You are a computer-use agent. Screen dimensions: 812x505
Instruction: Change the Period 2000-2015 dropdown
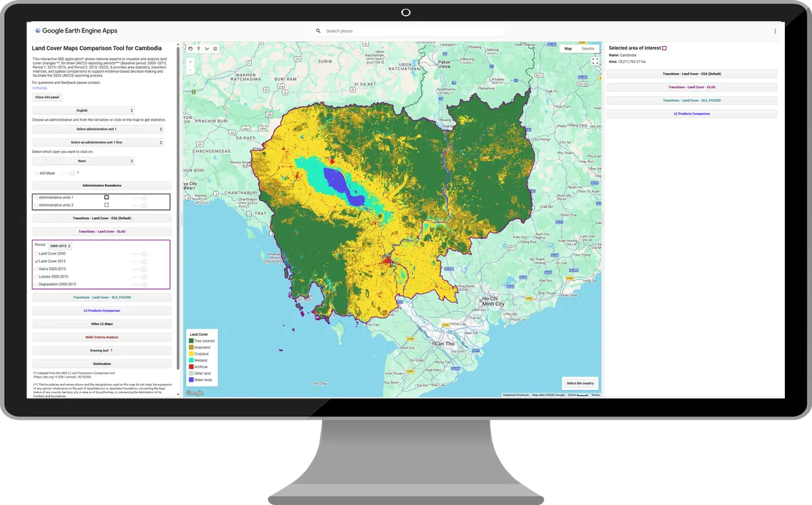[x=60, y=246]
